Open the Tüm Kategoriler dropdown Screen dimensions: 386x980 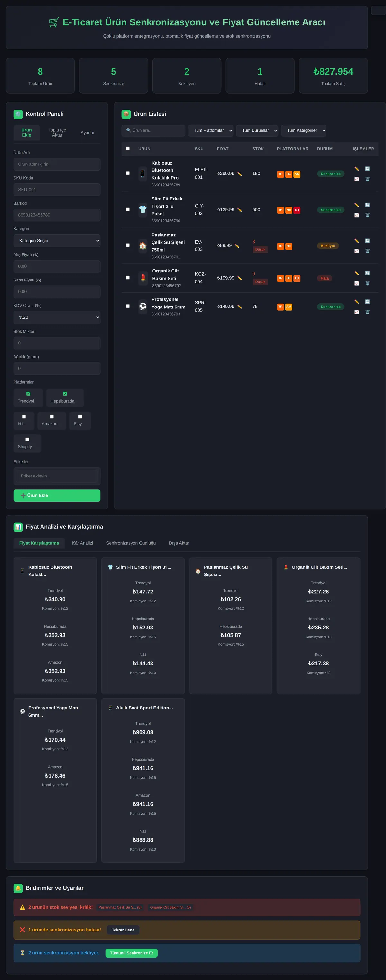point(304,130)
